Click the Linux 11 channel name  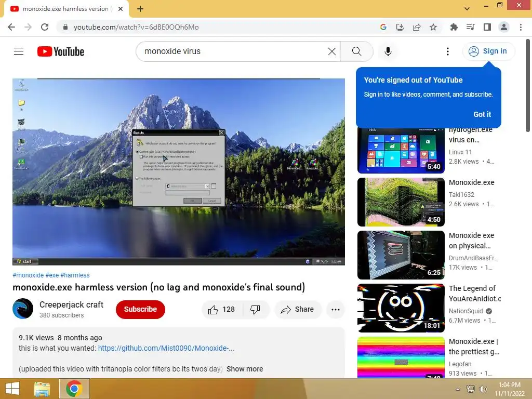tap(460, 152)
